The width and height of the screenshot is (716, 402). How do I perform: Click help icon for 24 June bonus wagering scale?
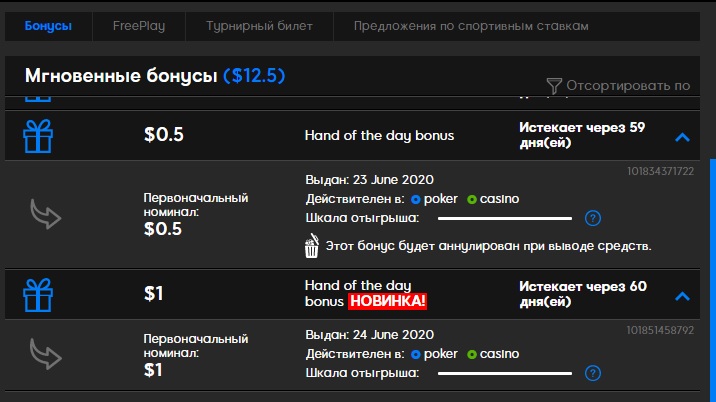(x=593, y=373)
